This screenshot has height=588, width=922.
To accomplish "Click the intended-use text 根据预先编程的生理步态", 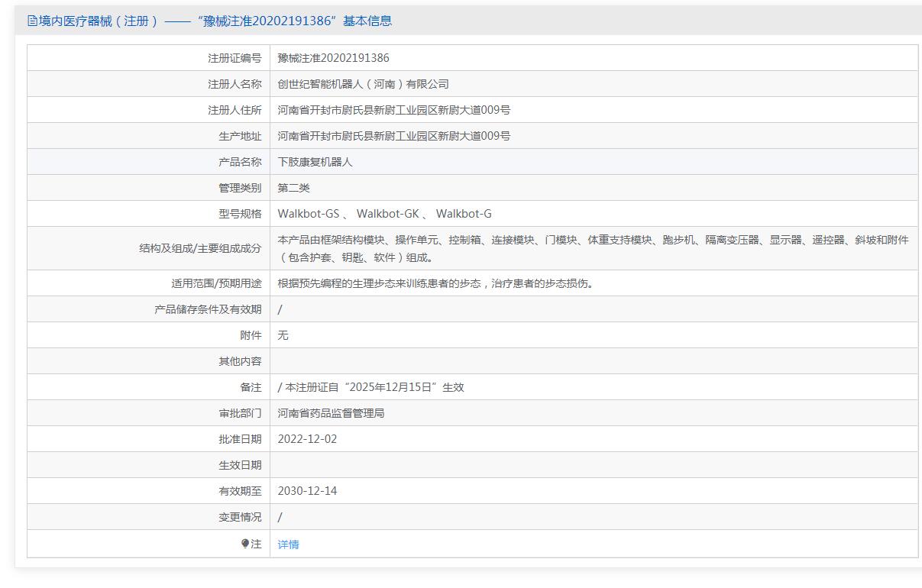I will pos(435,283).
